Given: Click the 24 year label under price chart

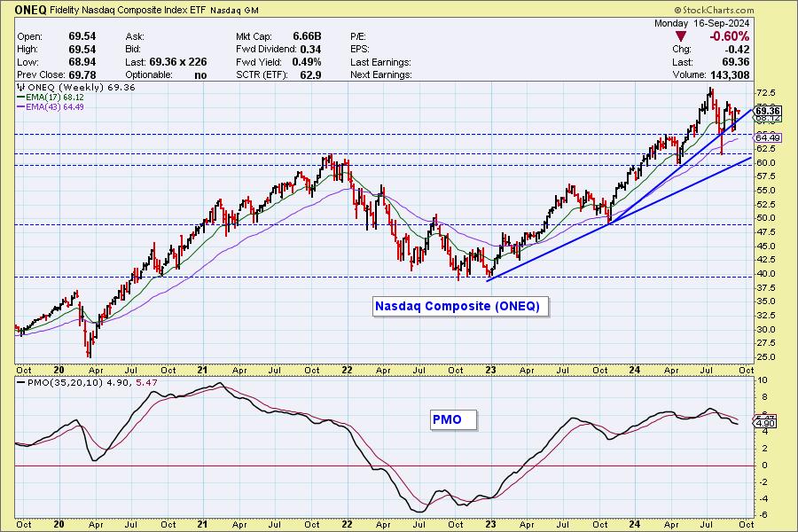Looking at the screenshot, I should coord(634,370).
